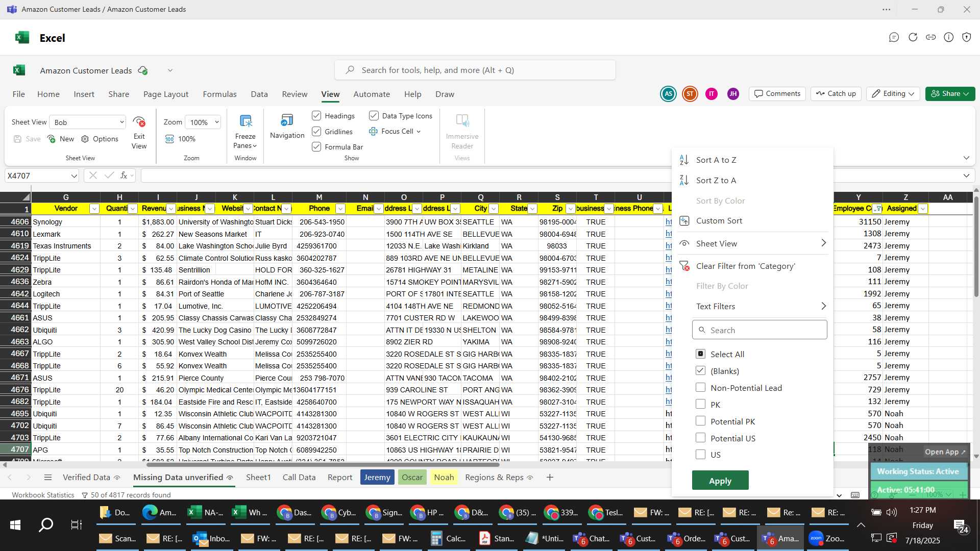Open Windows Start menu
The width and height of the screenshot is (980, 551).
point(15,525)
